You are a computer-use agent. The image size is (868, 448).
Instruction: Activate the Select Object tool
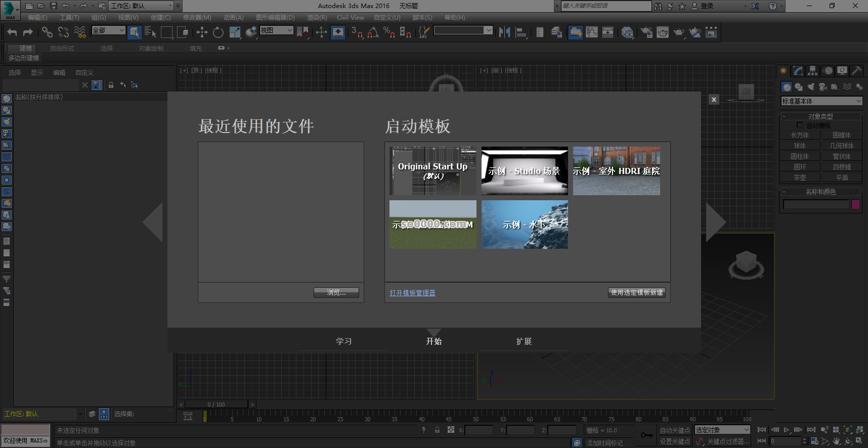[x=134, y=32]
